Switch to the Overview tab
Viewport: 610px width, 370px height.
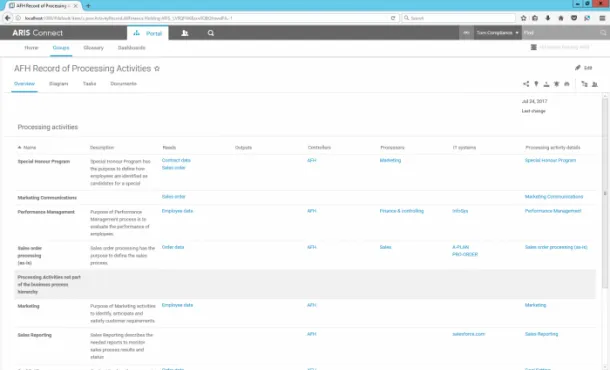pos(24,84)
